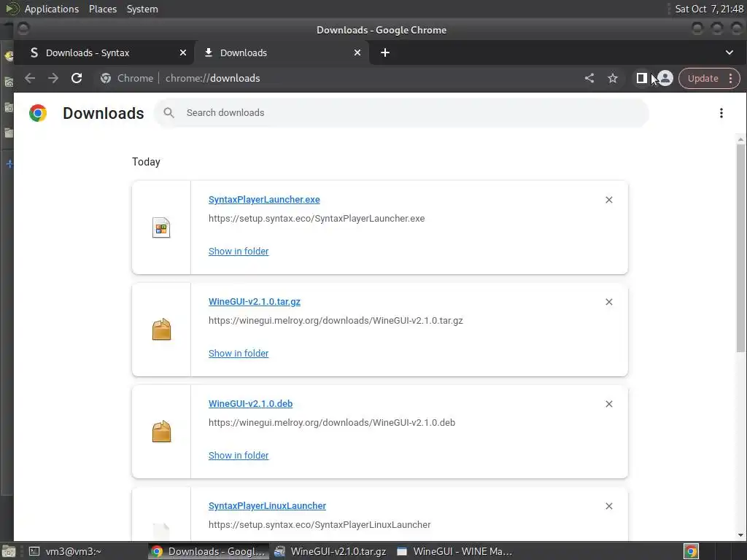
Task: Switch to WineGUI - WINE Manager taskbar window
Action: [454, 551]
